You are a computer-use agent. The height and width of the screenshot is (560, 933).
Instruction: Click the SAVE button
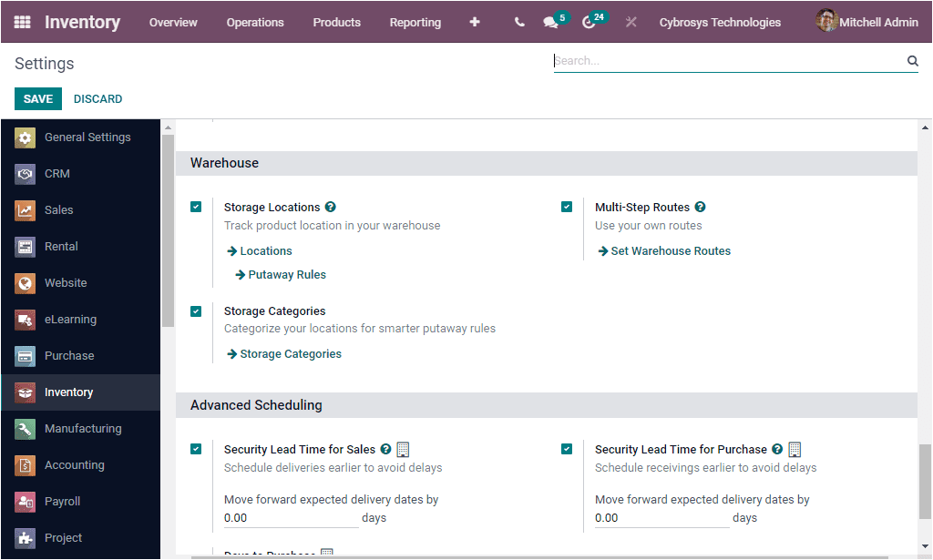tap(37, 98)
